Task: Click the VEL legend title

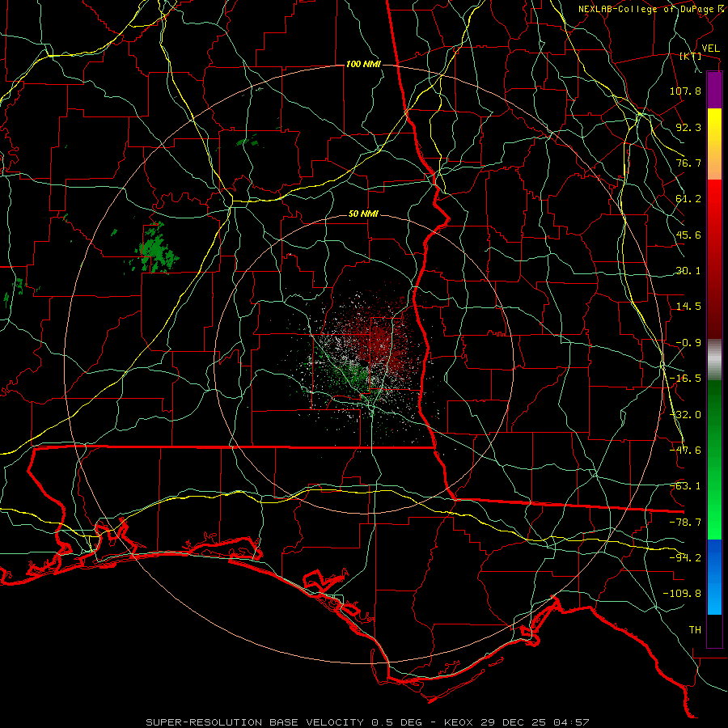Action: (x=710, y=49)
